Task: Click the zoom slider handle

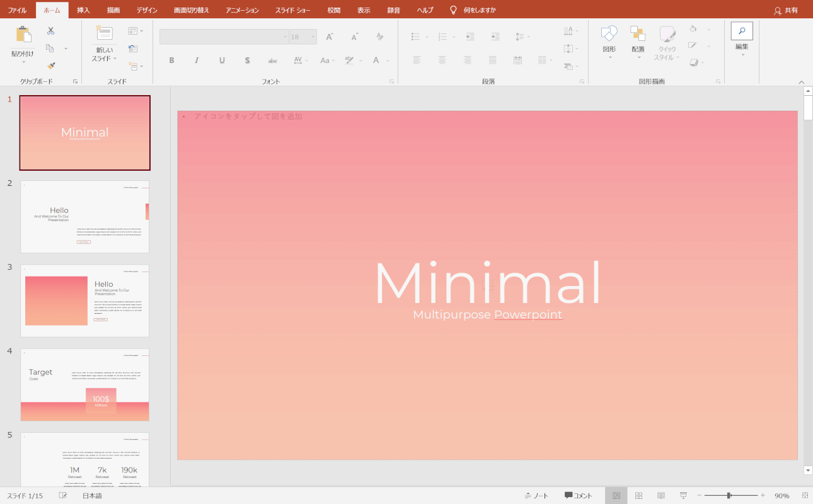Action: 729,496
